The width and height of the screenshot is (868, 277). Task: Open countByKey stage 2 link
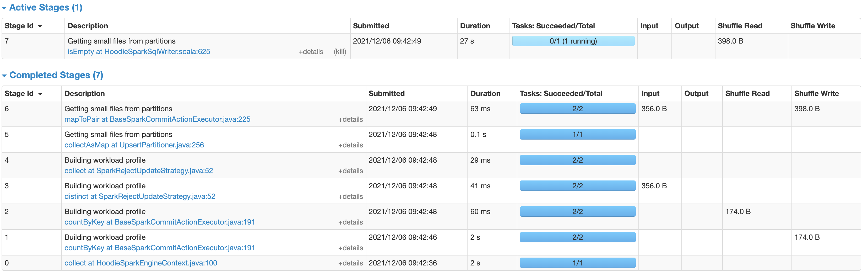159,222
